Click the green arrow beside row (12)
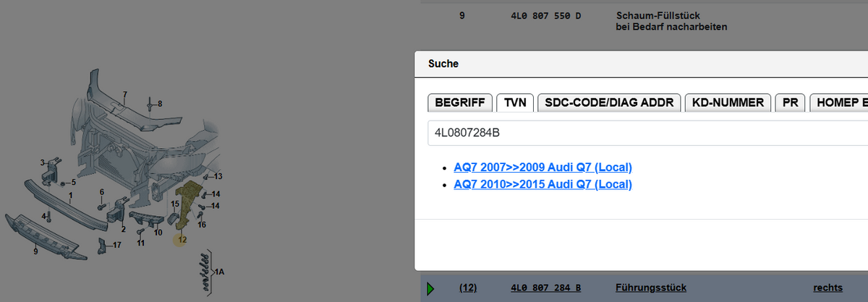 (430, 288)
